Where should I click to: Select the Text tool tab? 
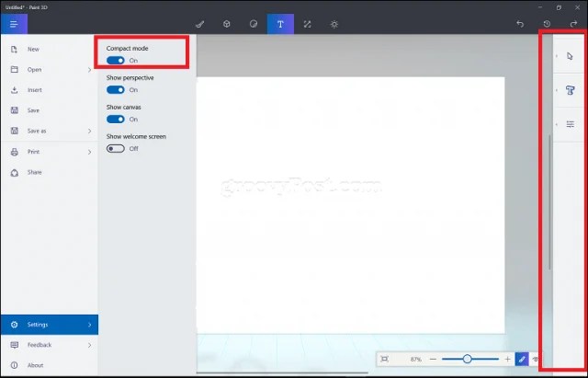280,24
